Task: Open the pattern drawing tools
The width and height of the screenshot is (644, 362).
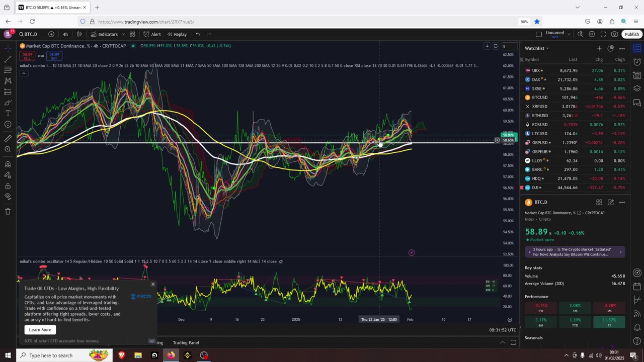Action: point(8,81)
